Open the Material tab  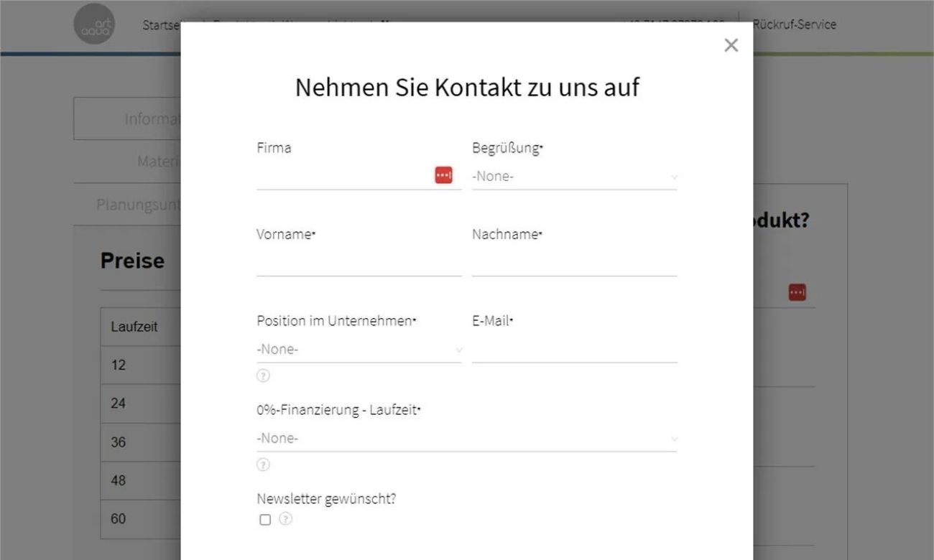point(157,162)
